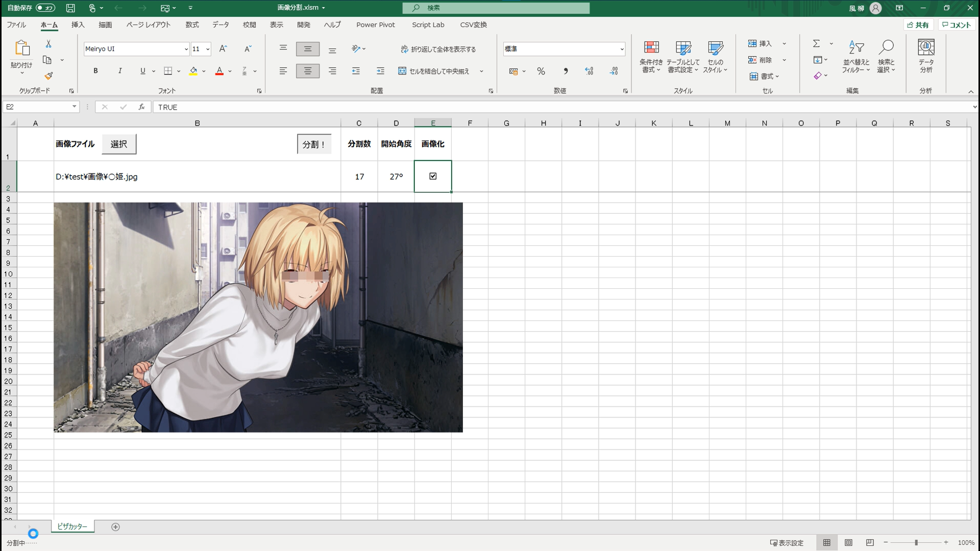This screenshot has height=551, width=980.
Task: Switch to the ページレイアウト tab
Action: (148, 24)
